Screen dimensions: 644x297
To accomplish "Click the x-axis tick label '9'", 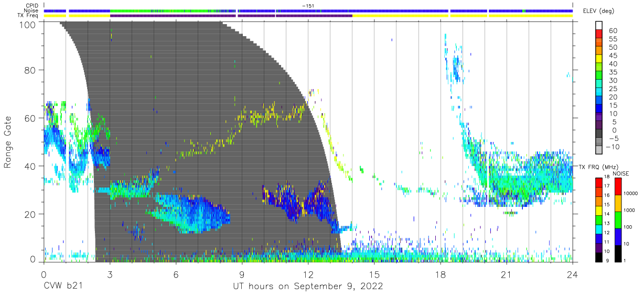I will [242, 274].
